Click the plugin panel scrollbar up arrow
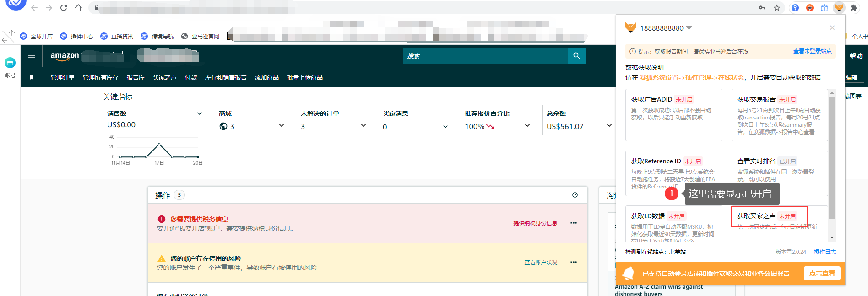The width and height of the screenshot is (868, 296). 832,92
